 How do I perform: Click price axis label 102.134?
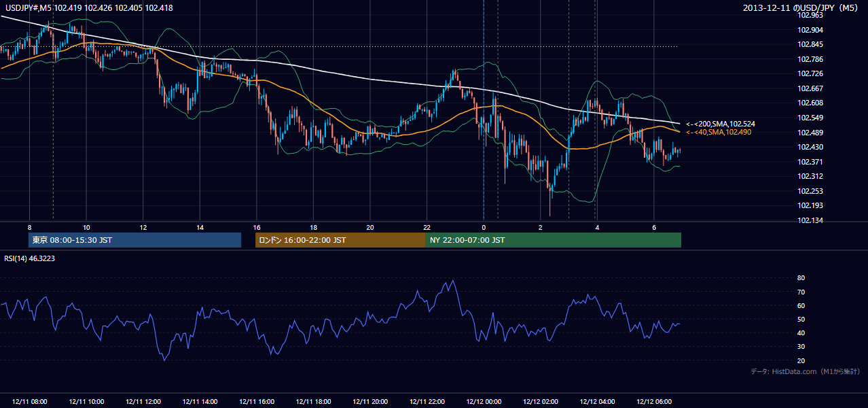click(x=810, y=220)
